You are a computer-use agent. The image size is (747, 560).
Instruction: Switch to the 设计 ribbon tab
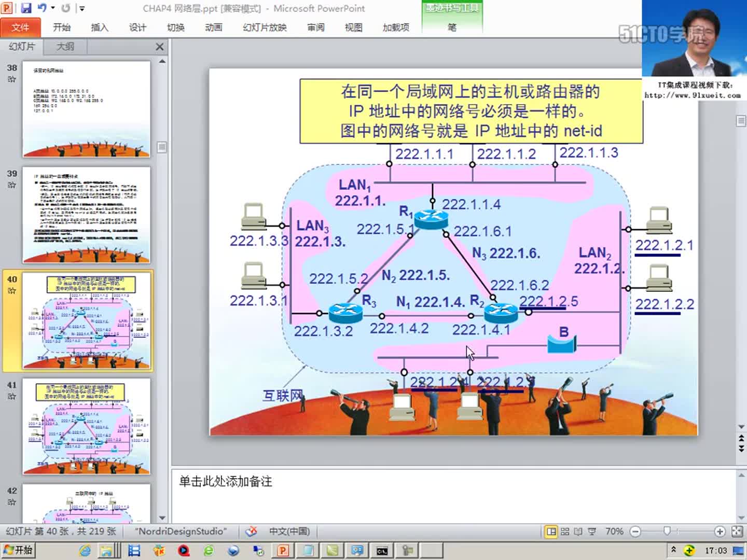click(137, 27)
